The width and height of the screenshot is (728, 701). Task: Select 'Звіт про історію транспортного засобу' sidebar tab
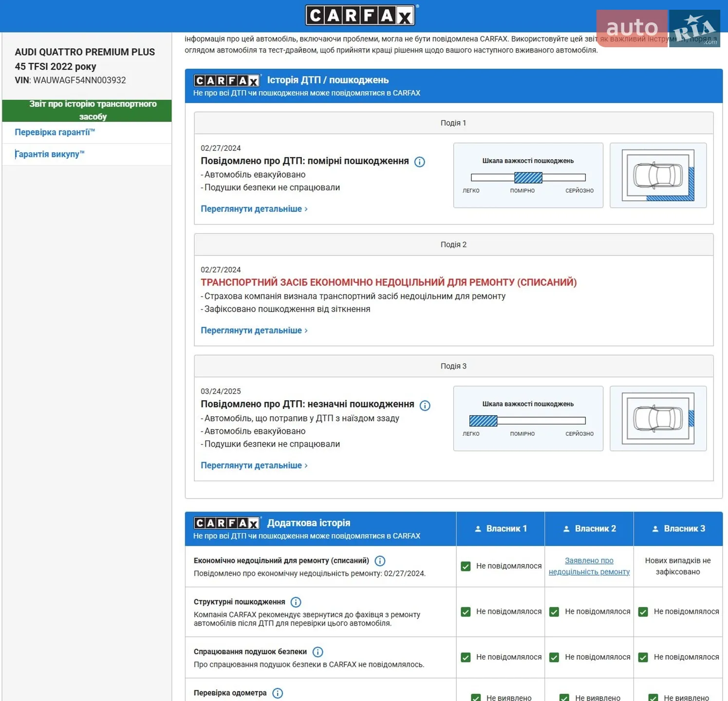(87, 111)
